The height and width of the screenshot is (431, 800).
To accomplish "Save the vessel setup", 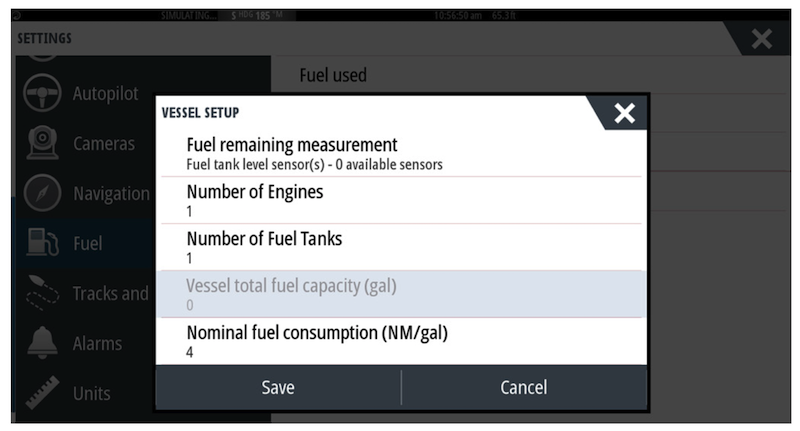I will tap(278, 387).
